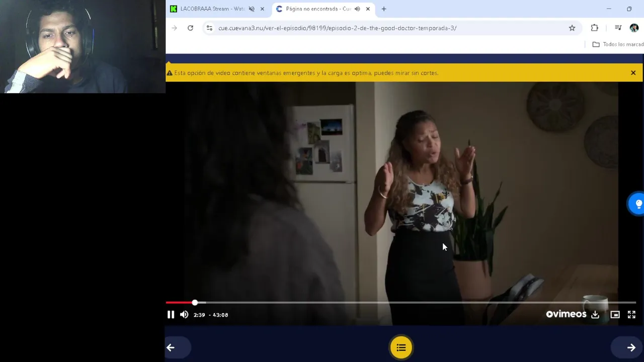
Task: Download the video with the arrow icon
Action: pos(595,315)
